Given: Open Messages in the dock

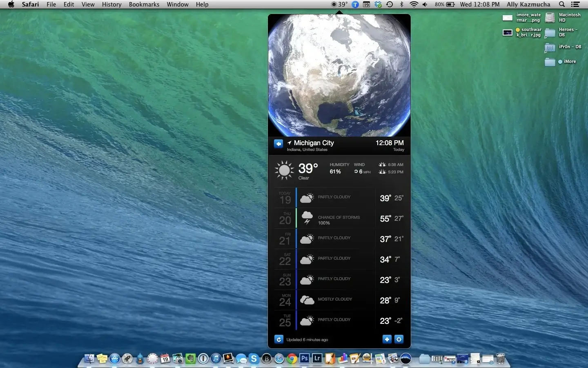Looking at the screenshot, I should click(x=241, y=359).
